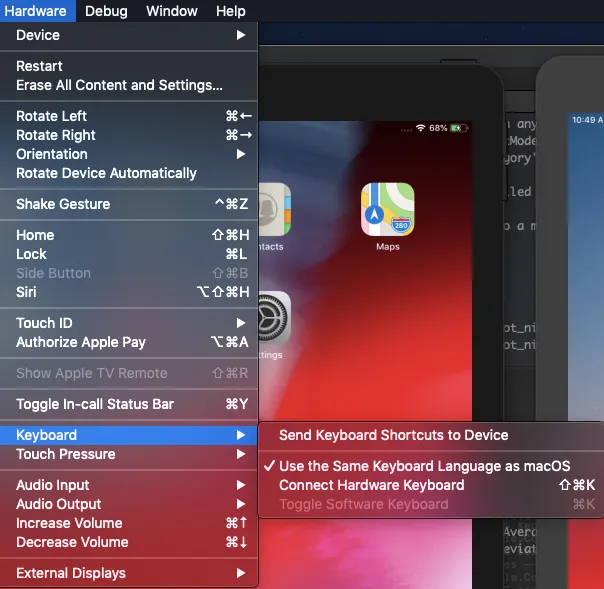Open the Maps app icon

388,209
